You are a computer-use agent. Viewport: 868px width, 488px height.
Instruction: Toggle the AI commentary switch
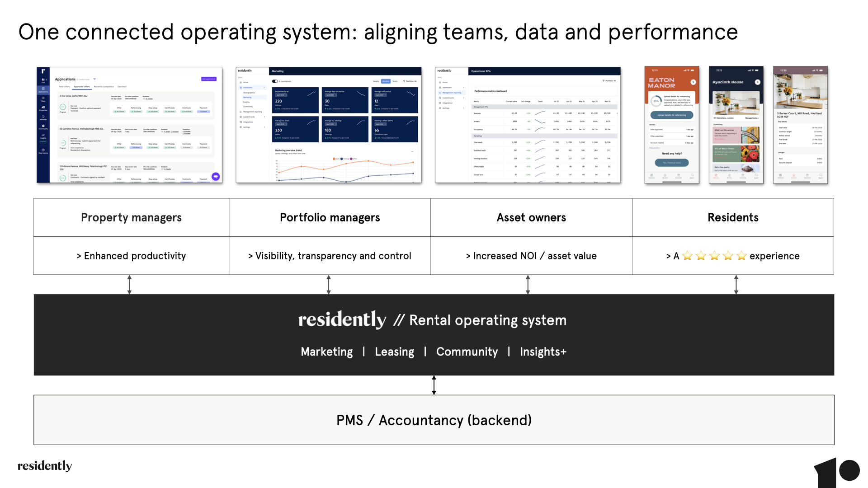[x=275, y=81]
